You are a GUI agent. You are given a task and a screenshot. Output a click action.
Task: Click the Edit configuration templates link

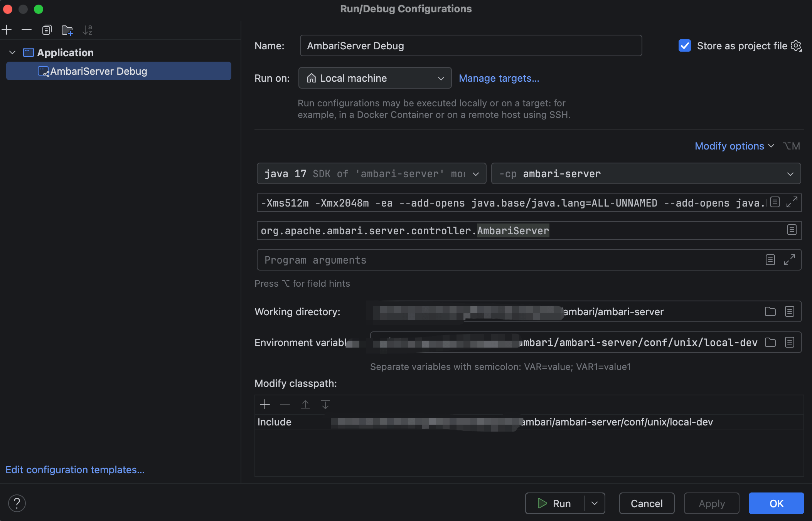[x=75, y=470]
